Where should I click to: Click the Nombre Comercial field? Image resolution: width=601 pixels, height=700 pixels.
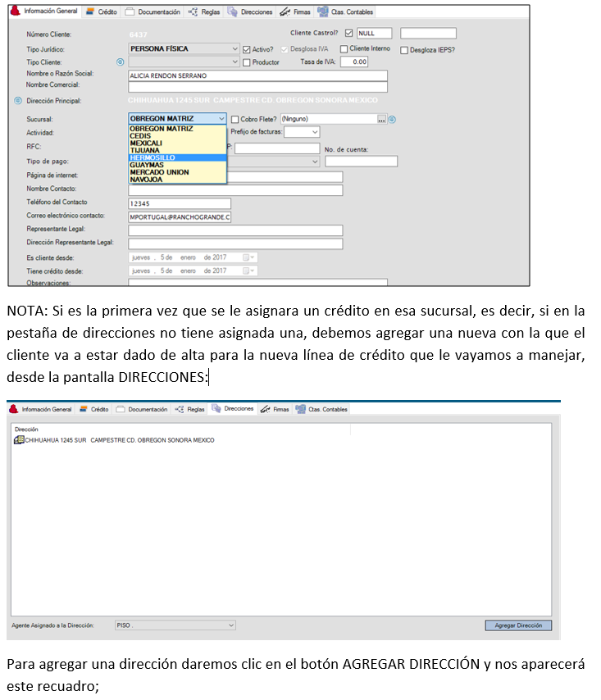coord(257,87)
